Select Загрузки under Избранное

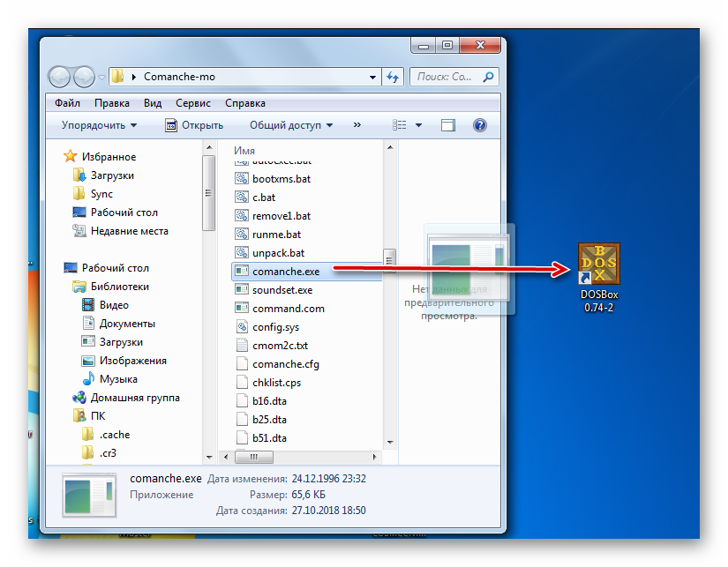(x=112, y=175)
